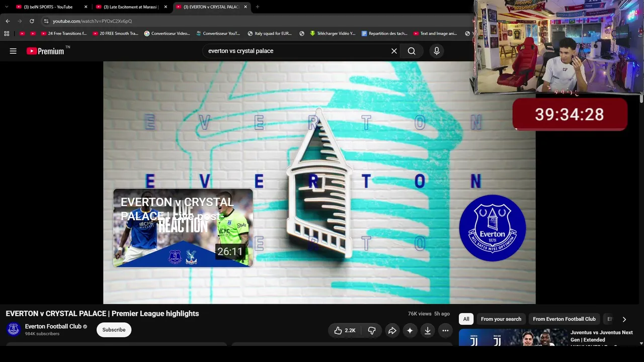Viewport: 644px width, 362px height.
Task: Like the video with thumbs up
Action: tap(345, 330)
